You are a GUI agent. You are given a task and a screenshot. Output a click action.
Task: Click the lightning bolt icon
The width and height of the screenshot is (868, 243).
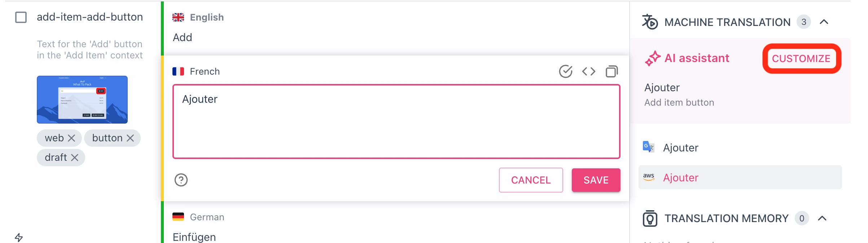[19, 237]
